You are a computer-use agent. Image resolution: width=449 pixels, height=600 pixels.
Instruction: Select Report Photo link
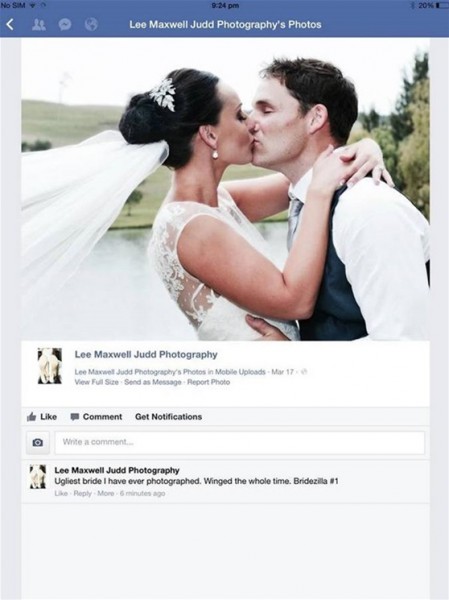(208, 382)
